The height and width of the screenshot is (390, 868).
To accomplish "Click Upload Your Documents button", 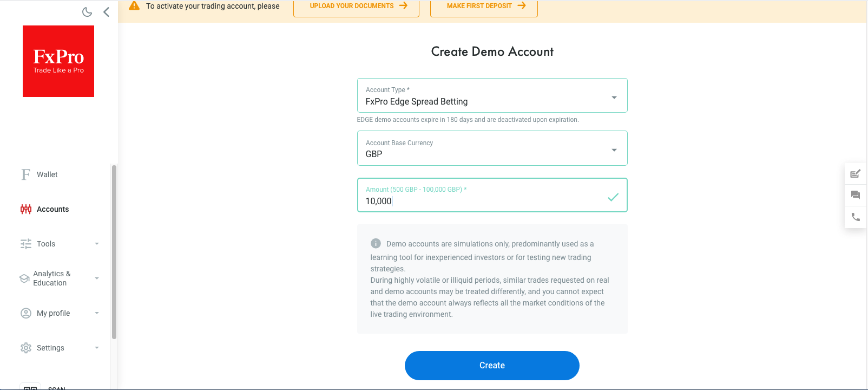I will 356,6.
